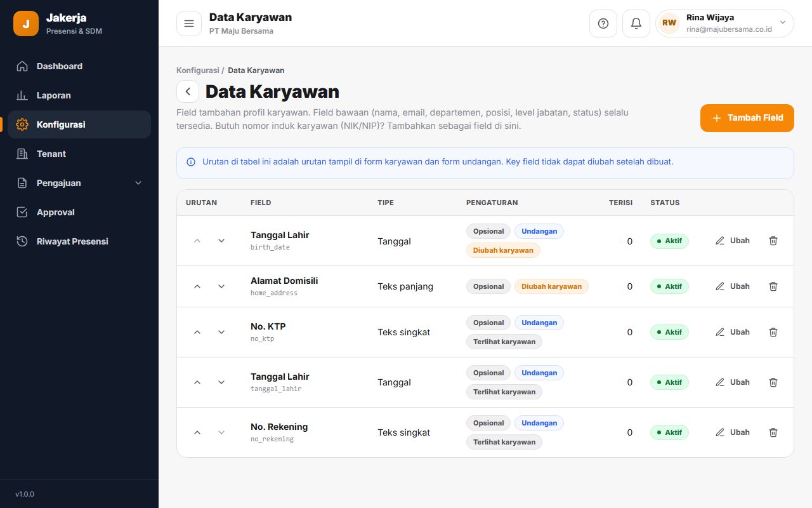Delete the No. Rekening field
The width and height of the screenshot is (812, 508).
(x=773, y=432)
